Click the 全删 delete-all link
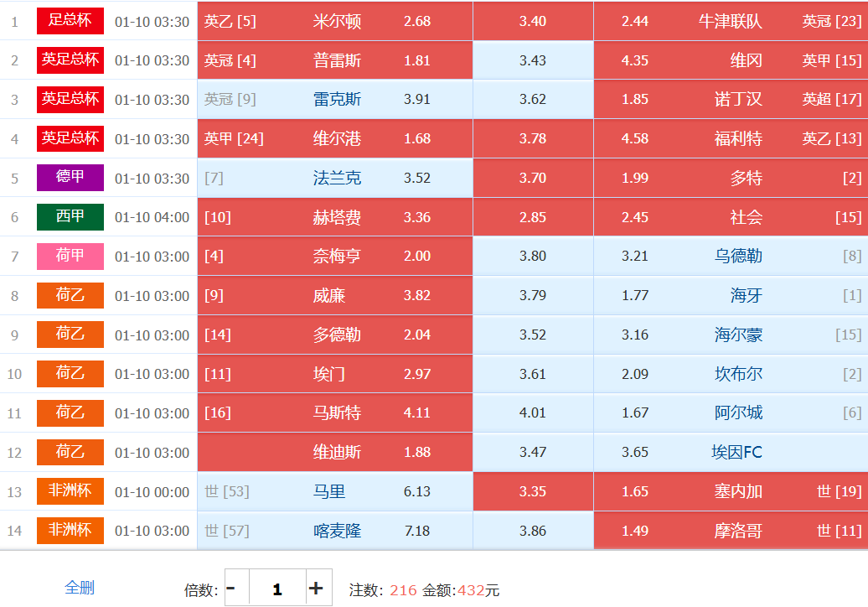The width and height of the screenshot is (868, 607). [80, 588]
